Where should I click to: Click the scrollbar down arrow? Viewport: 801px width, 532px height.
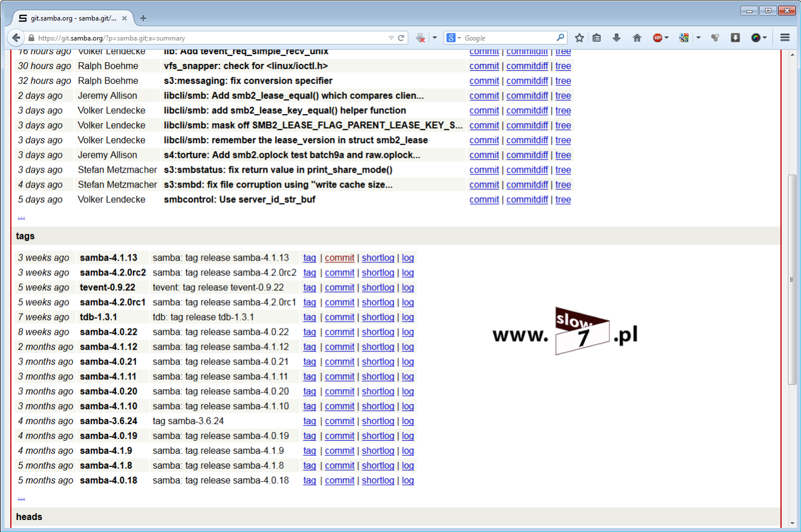pos(792,523)
